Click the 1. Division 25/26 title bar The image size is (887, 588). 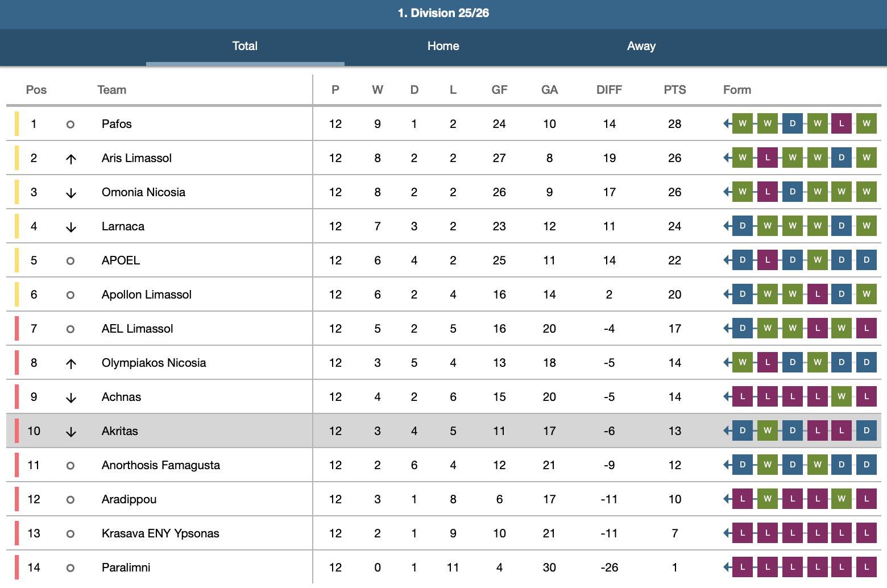coord(443,13)
